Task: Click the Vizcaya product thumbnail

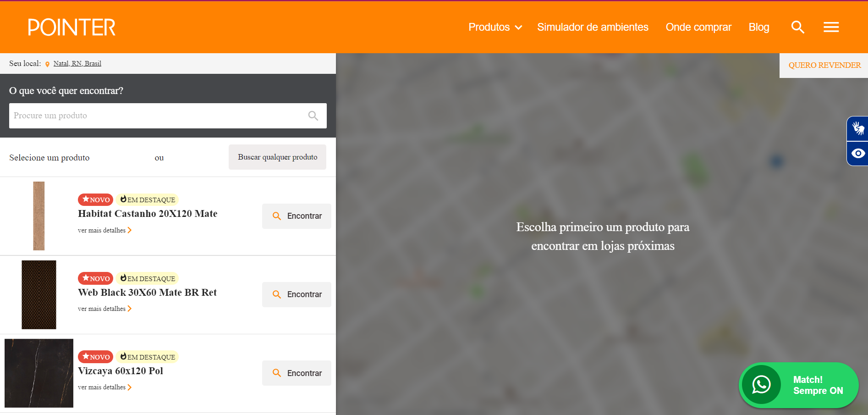Action: [x=39, y=373]
